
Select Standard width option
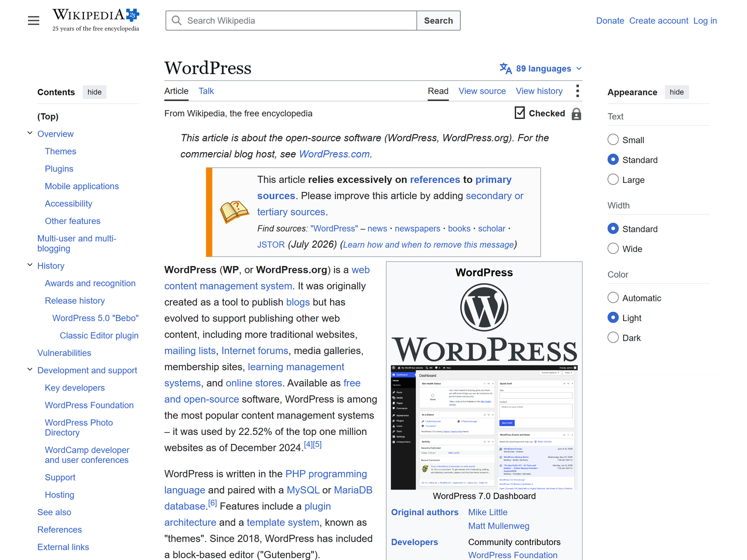(x=613, y=229)
